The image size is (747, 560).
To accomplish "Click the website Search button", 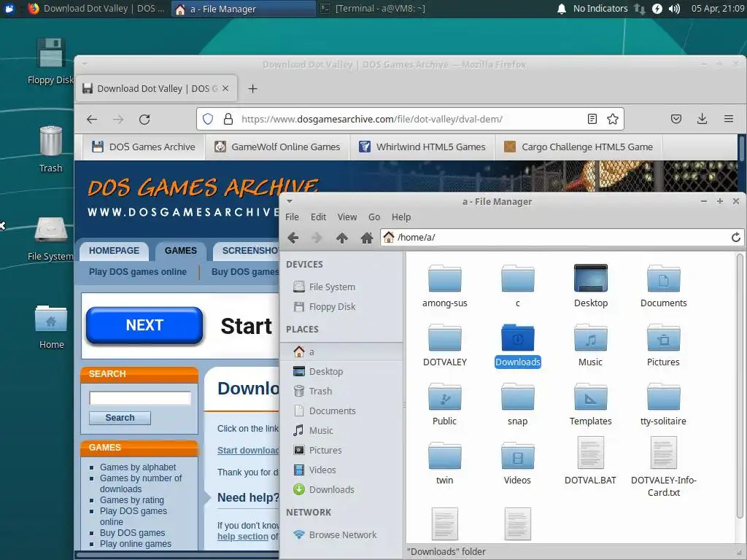I will (x=120, y=418).
